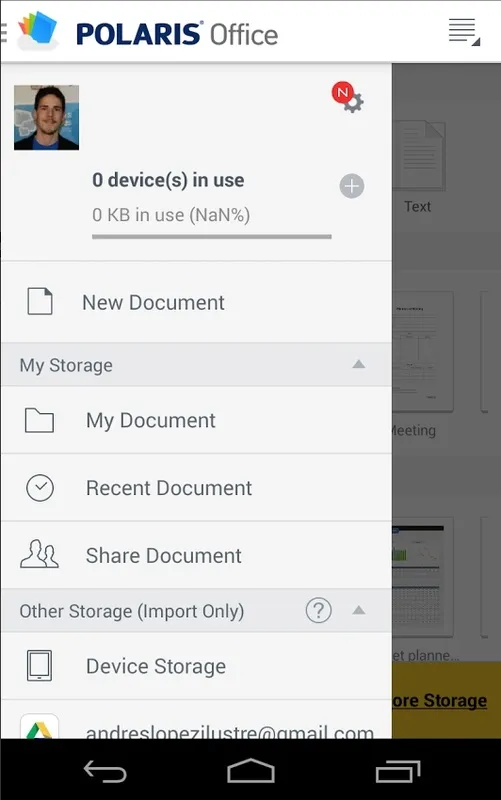The image size is (501, 800).
Task: Select Share Document menu entry
Action: coord(196,555)
